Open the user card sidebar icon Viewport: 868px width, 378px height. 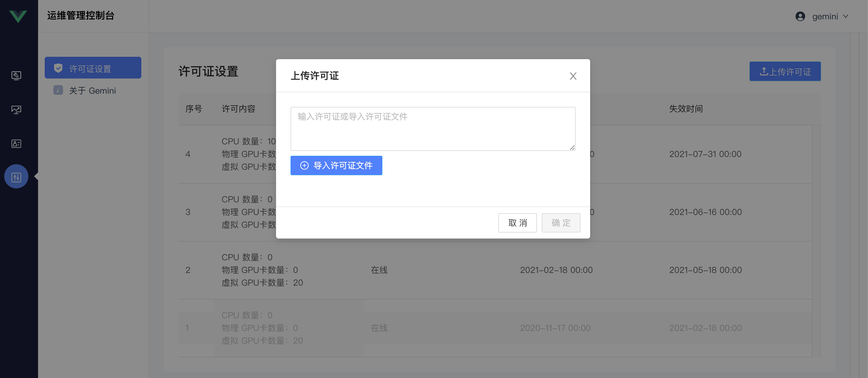(x=16, y=143)
